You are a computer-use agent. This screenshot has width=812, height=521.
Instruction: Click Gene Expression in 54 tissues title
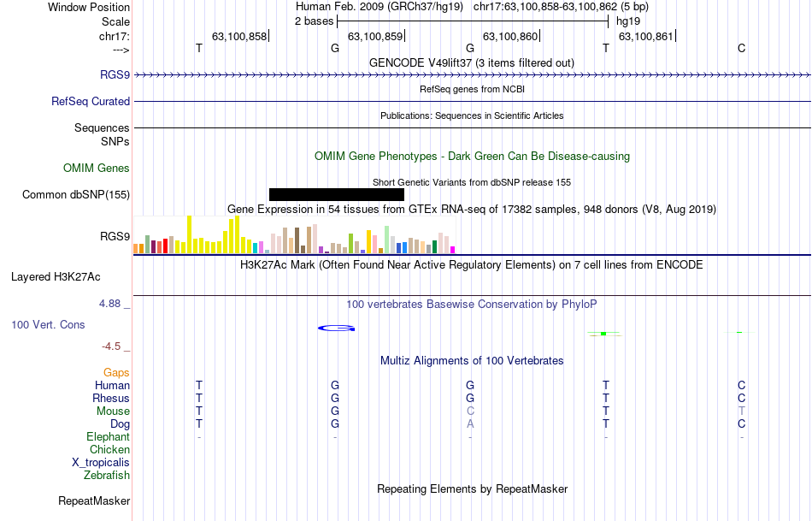pyautogui.click(x=472, y=209)
